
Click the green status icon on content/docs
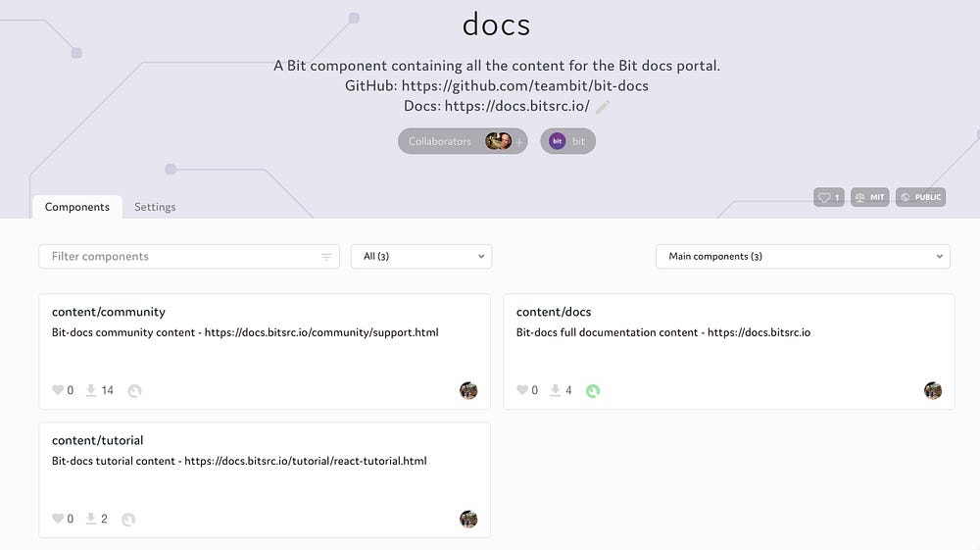tap(593, 391)
